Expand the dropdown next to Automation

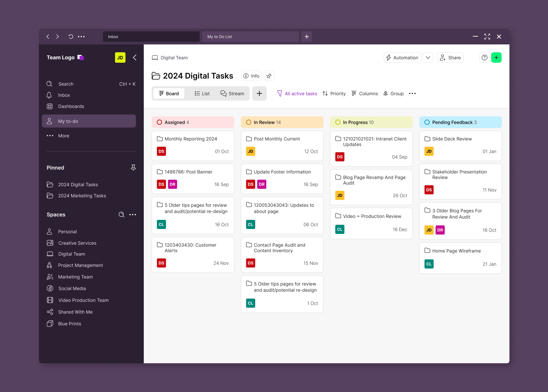click(428, 57)
